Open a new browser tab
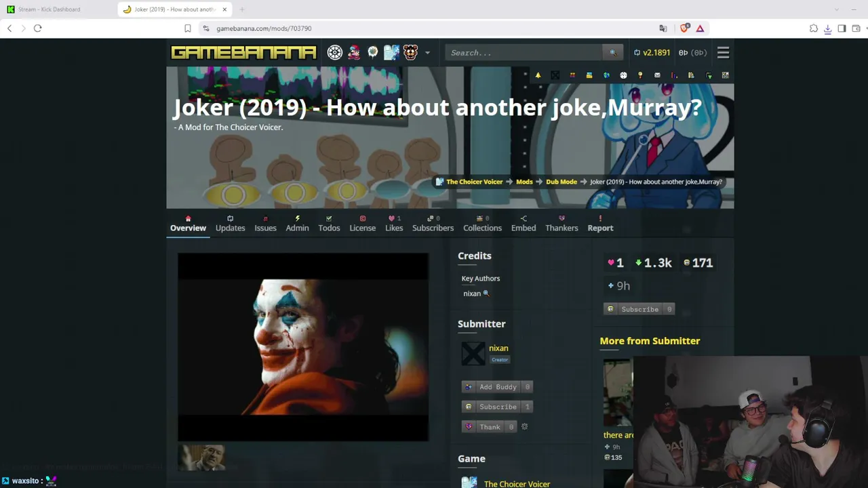Viewport: 868px width, 488px height. (x=242, y=9)
